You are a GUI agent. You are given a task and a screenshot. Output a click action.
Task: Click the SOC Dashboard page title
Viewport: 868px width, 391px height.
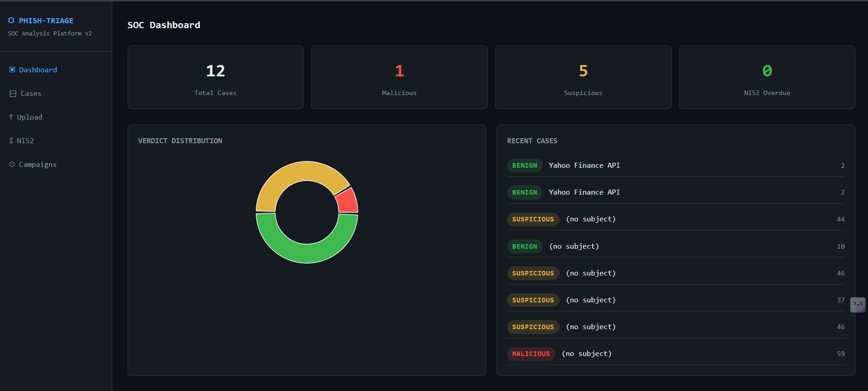tap(164, 25)
